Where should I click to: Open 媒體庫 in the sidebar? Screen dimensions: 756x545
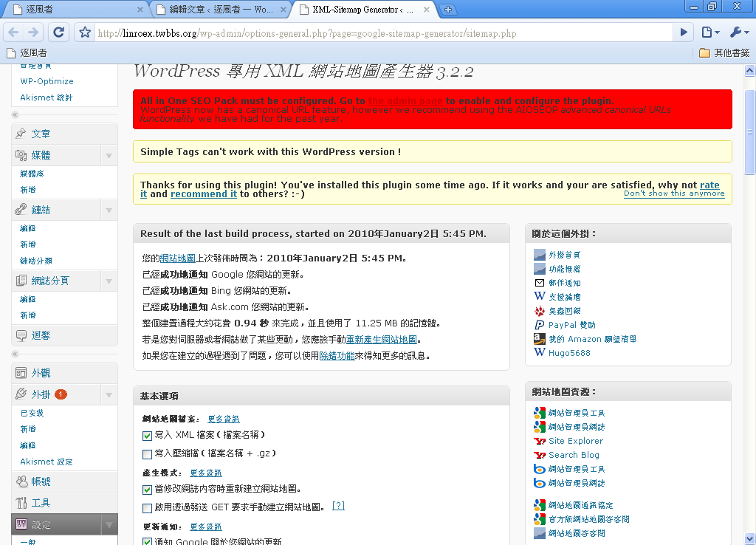pyautogui.click(x=32, y=174)
